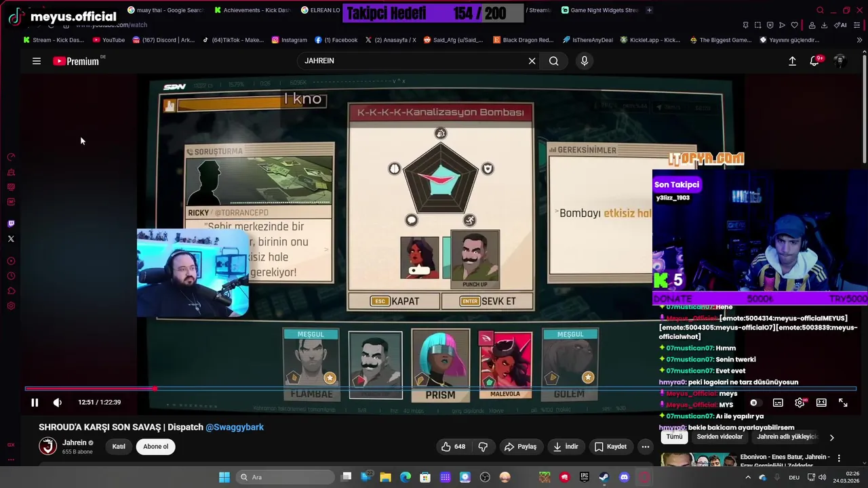Open the Facebook bookmark
This screenshot has width=868, height=488.
click(336, 40)
